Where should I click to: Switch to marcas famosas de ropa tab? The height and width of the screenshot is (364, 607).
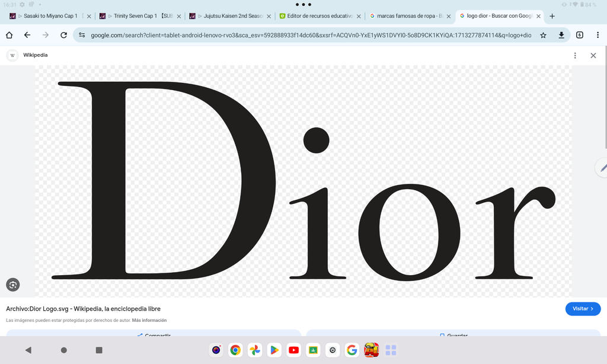405,16
